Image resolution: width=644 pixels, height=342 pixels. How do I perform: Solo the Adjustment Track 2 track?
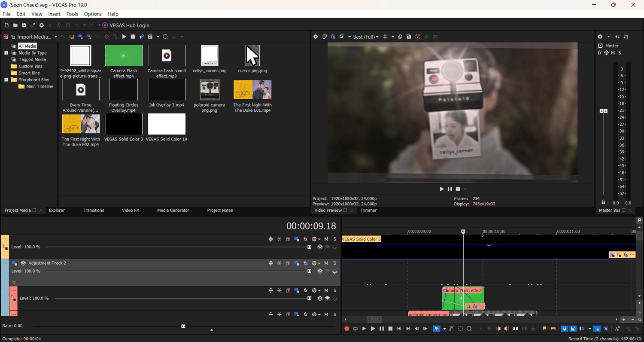335,263
